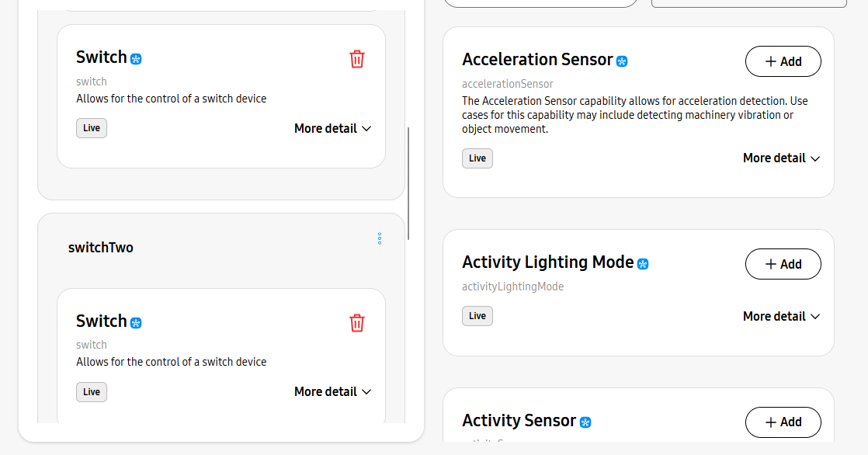Add the Acceleration Sensor capability
Screen dimensions: 868x455
click(x=783, y=61)
